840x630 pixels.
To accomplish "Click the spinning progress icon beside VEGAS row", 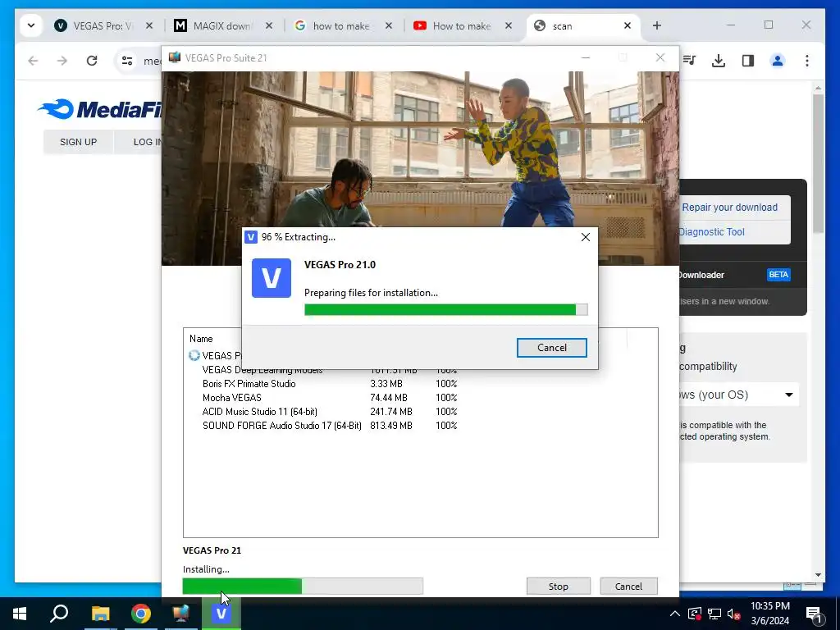I will [x=194, y=355].
